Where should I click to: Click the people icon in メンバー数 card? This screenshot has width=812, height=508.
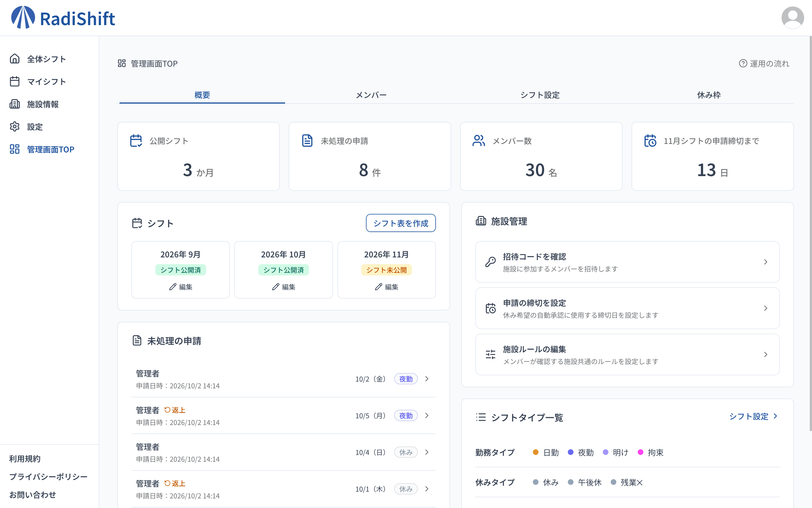(479, 141)
